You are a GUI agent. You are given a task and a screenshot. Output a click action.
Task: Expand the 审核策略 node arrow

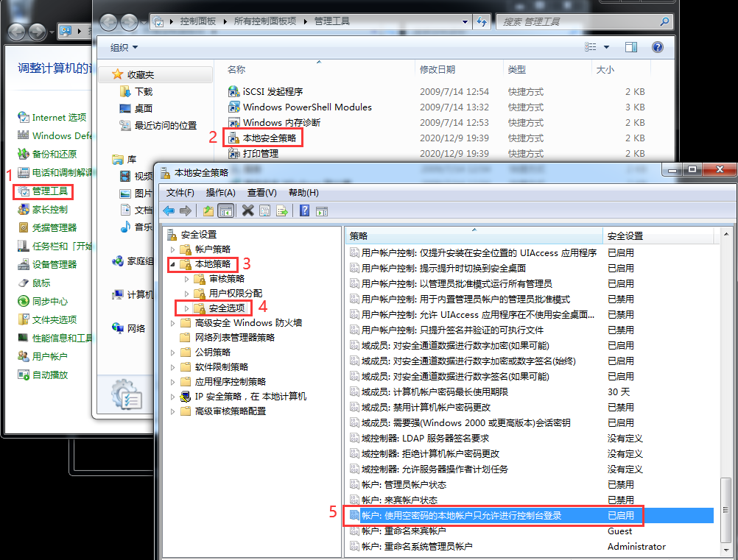[187, 280]
